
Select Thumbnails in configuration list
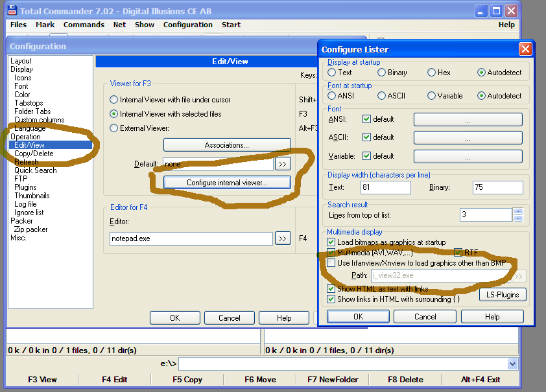[32, 196]
